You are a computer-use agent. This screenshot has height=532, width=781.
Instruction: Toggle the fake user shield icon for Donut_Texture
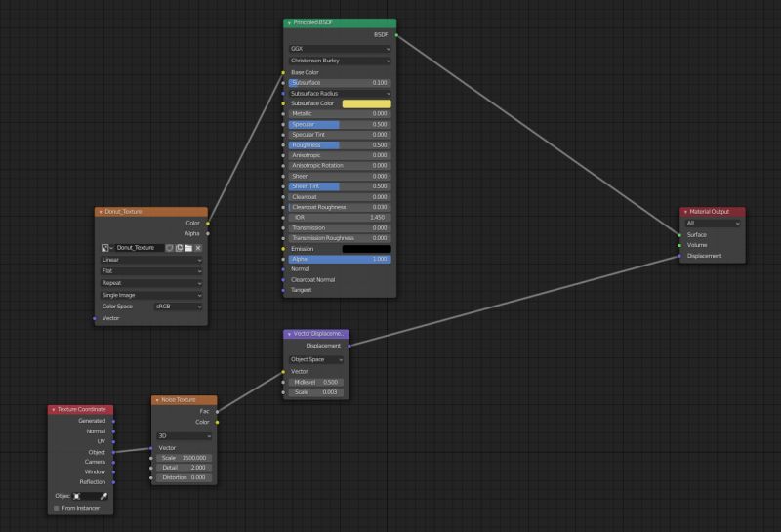(169, 248)
